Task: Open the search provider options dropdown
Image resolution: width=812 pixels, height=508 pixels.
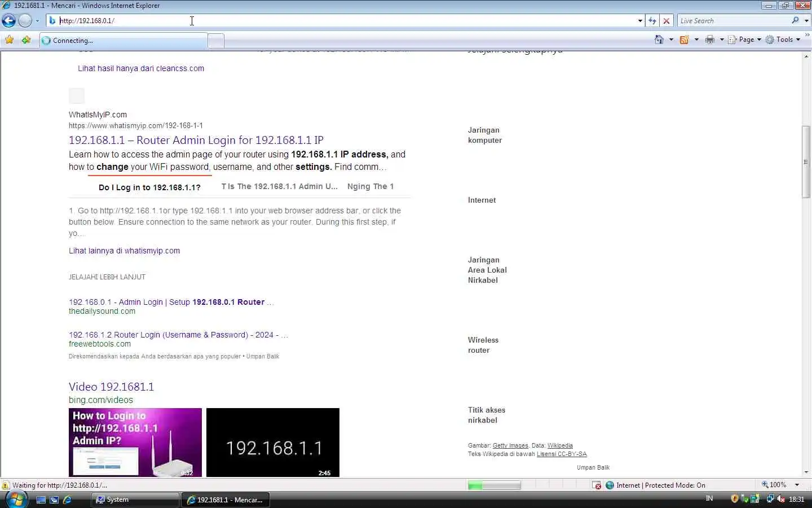Action: (806, 21)
